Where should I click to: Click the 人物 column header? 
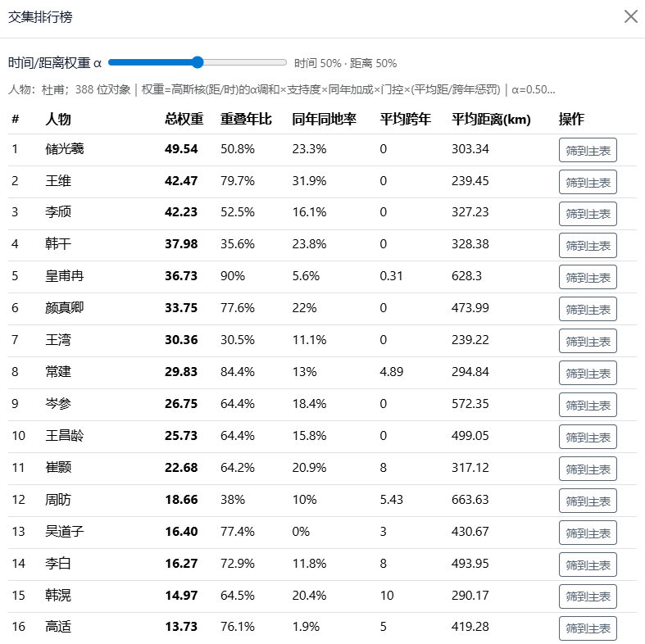(x=57, y=120)
